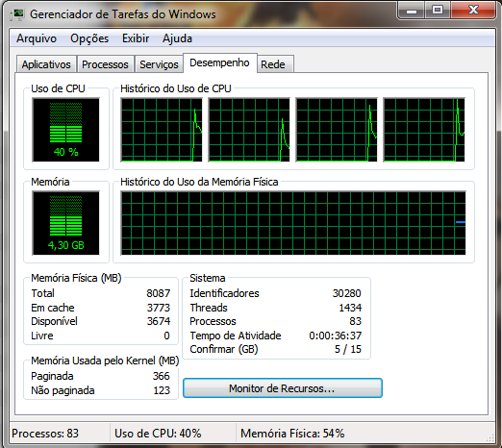Viewport: 502px width, 448px height.
Task: Click the third CPU history graph
Action: click(x=337, y=130)
